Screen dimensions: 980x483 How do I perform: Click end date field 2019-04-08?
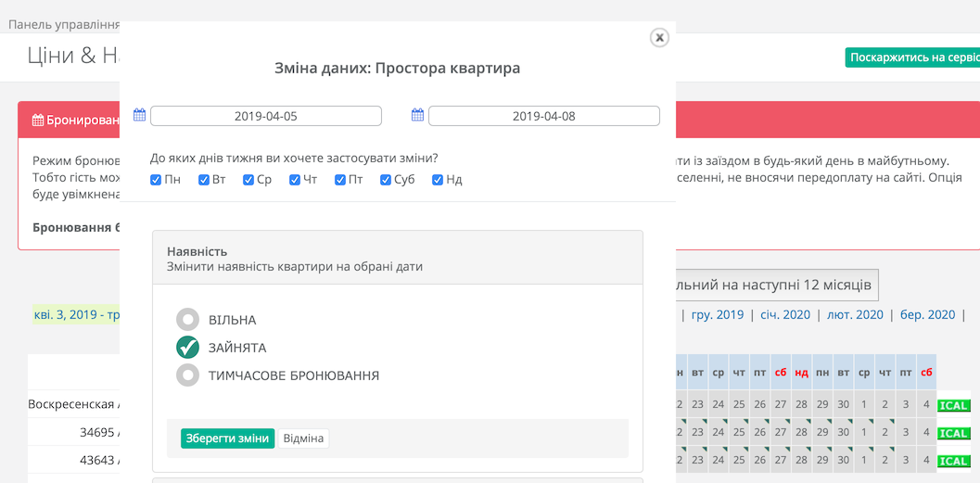coord(543,116)
